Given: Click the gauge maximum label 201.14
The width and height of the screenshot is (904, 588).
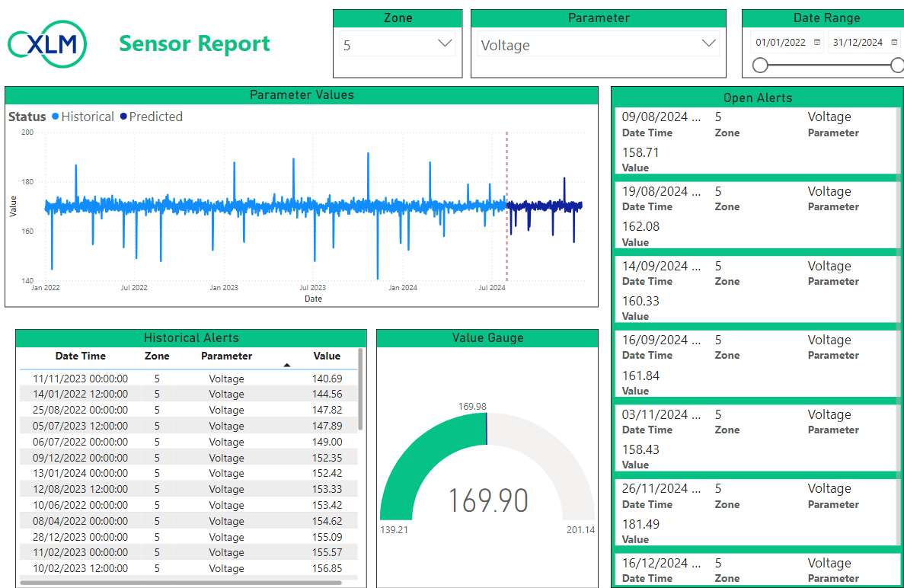Looking at the screenshot, I should pyautogui.click(x=580, y=530).
